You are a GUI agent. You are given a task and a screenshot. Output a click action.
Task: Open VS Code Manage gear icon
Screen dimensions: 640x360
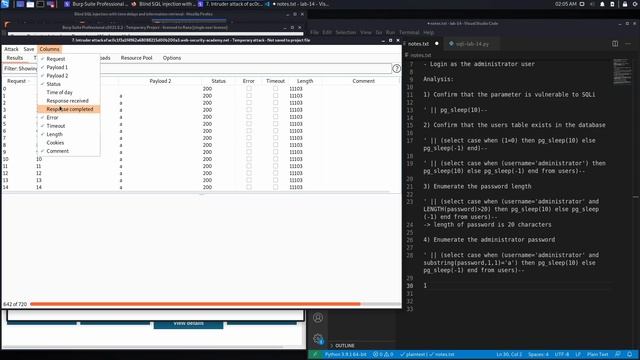click(318, 338)
